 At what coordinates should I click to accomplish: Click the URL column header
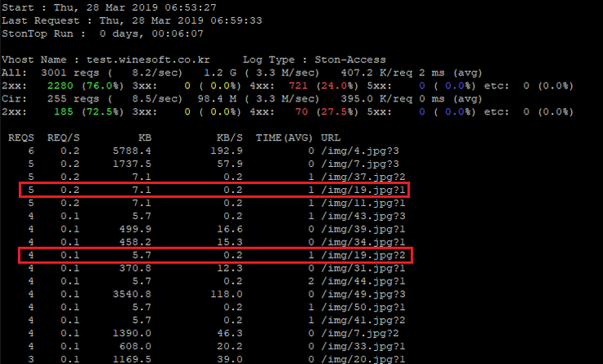331,138
